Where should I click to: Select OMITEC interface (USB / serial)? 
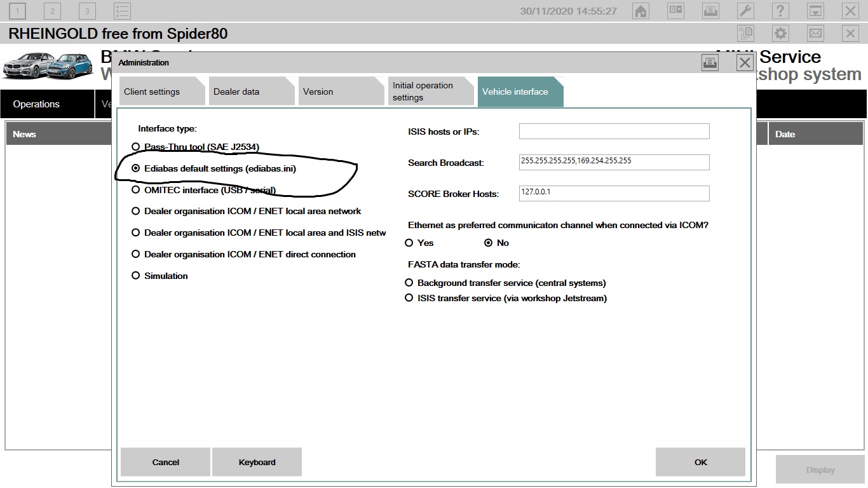click(x=204, y=189)
